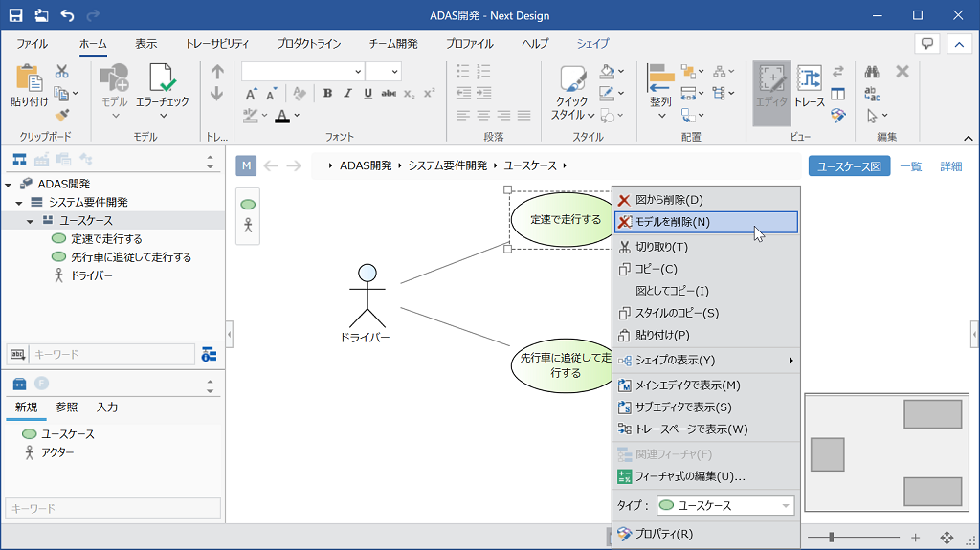Expand the モデル button dropdown arrow
980x550 pixels.
point(115,116)
